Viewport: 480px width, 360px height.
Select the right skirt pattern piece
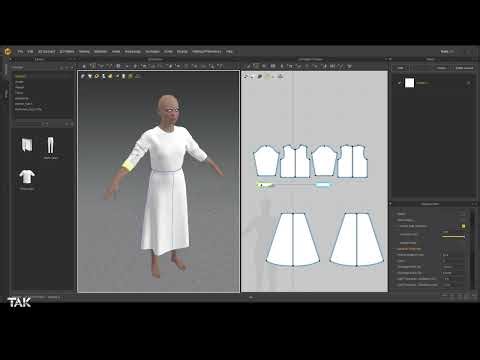[x=357, y=239]
